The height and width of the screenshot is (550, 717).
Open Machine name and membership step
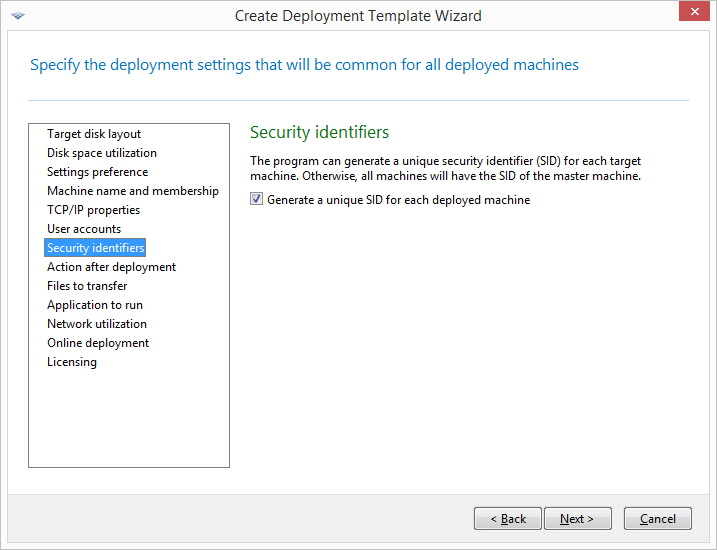click(133, 191)
